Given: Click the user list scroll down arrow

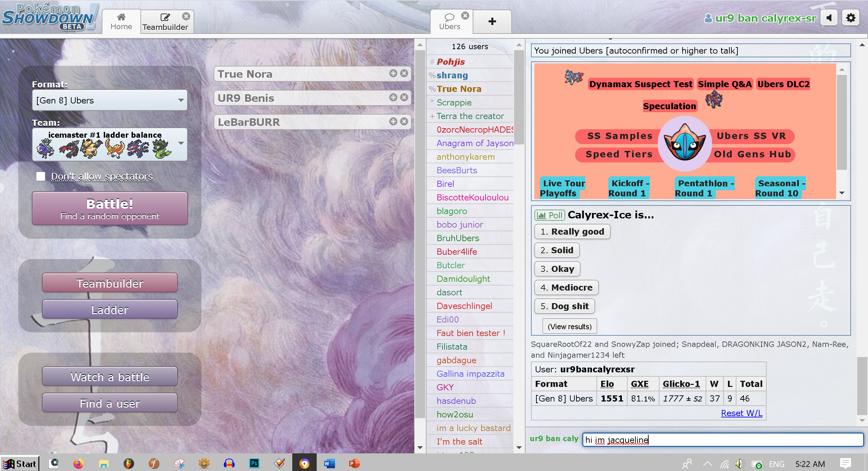Looking at the screenshot, I should click(519, 448).
